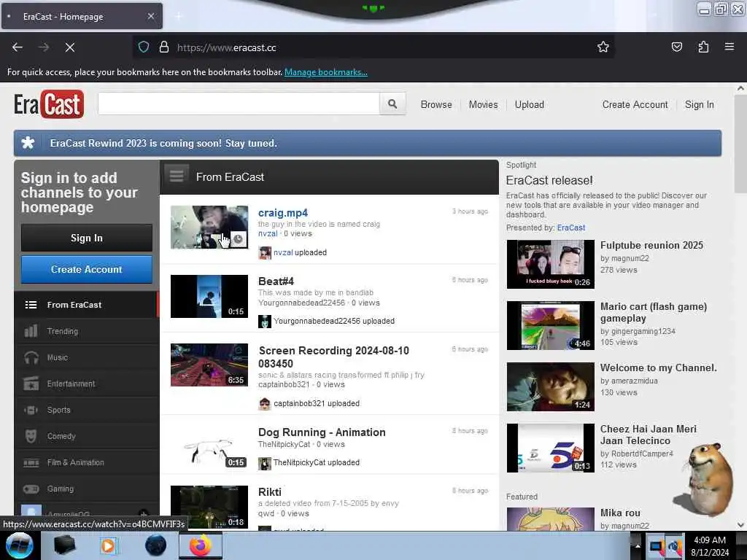The image size is (747, 560).
Task: Open the Cheez Hai Jaan Meri thumbnail
Action: tap(550, 448)
